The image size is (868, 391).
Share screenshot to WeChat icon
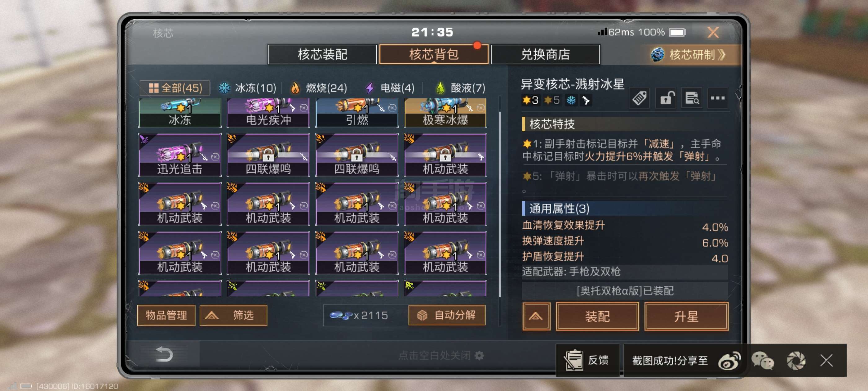[763, 361]
